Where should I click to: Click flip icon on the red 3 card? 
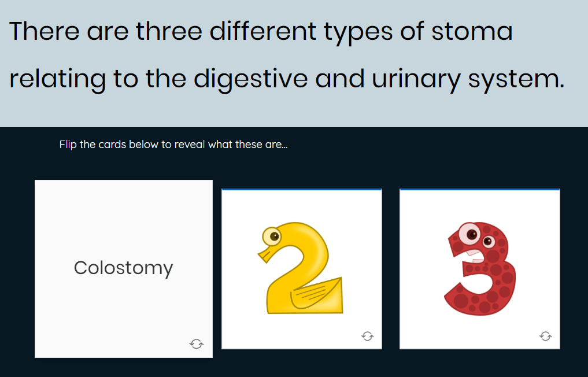coord(546,336)
